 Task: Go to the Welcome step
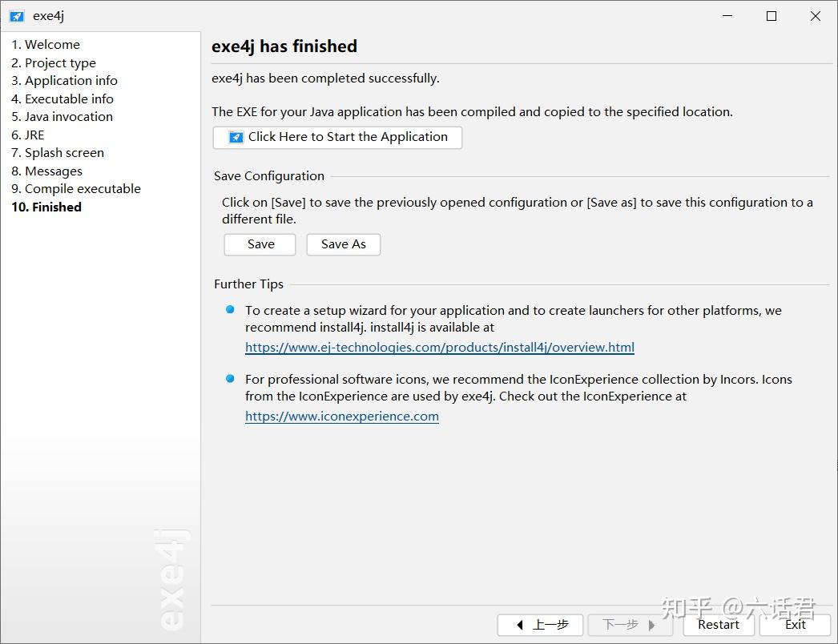tap(46, 45)
